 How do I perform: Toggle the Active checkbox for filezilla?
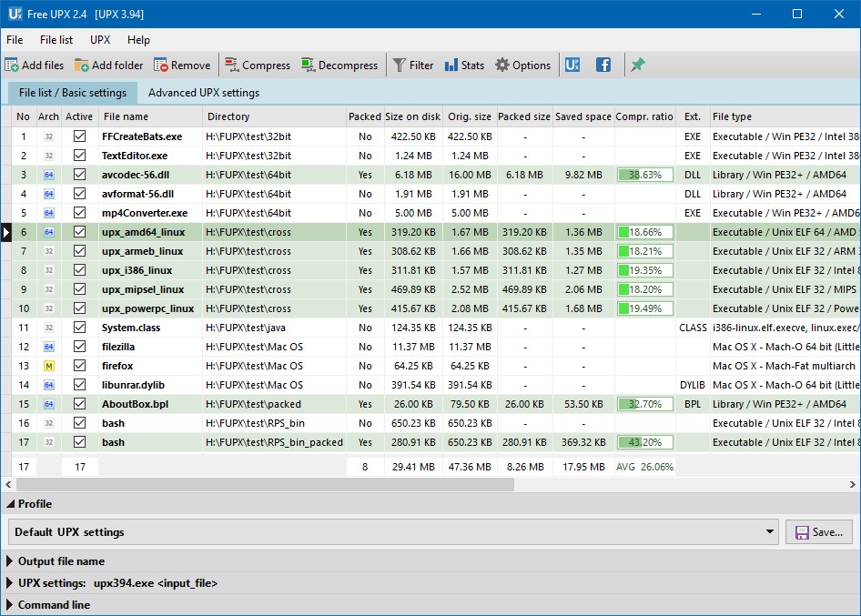(79, 347)
